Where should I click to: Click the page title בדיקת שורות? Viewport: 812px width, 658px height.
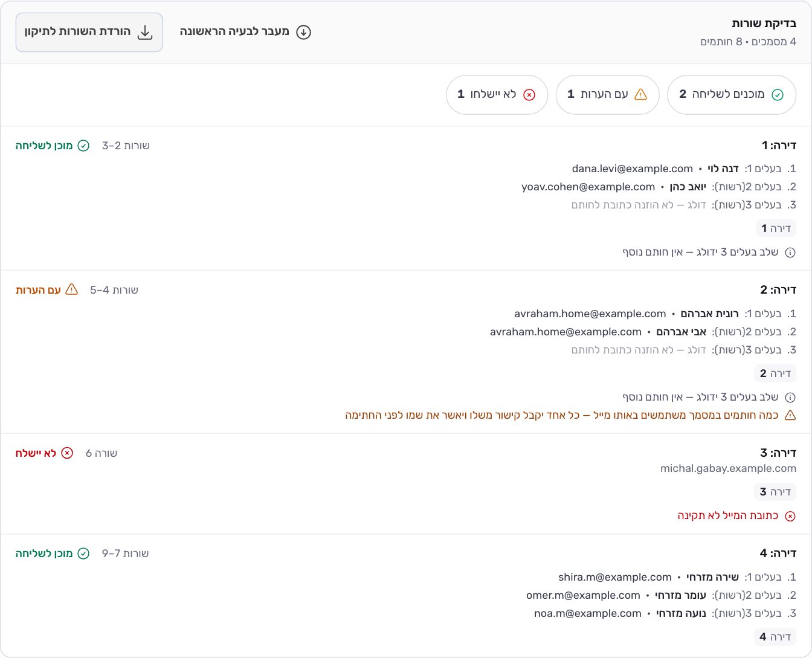point(764,24)
